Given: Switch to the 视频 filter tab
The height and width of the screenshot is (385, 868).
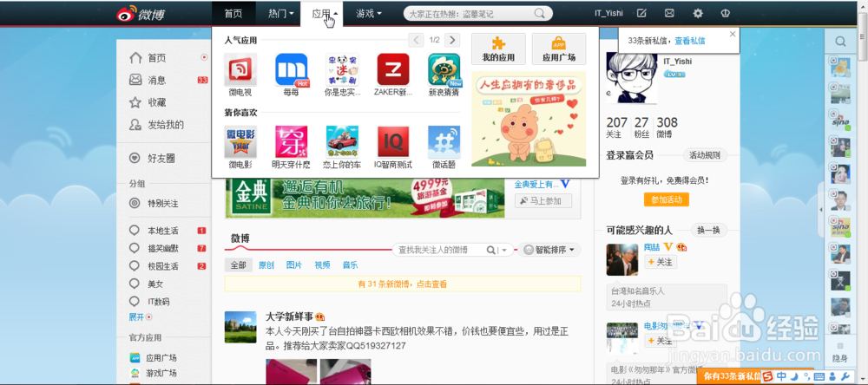Looking at the screenshot, I should click(322, 265).
